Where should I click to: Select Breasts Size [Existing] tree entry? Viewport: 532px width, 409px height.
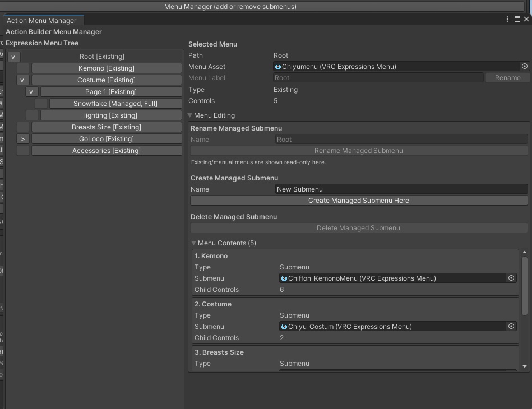coord(107,127)
